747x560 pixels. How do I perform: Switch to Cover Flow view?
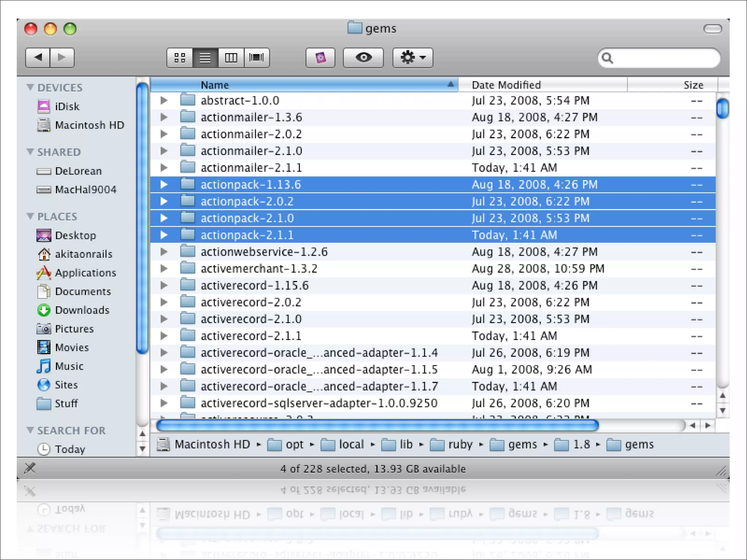click(256, 58)
